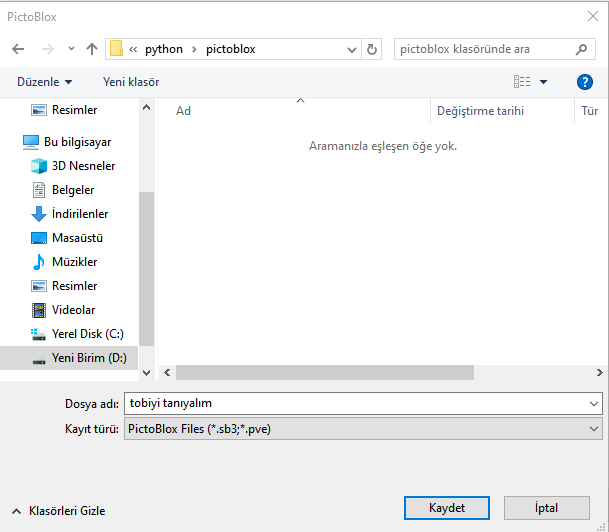
Task: Click the search magnifier icon
Action: coord(582,49)
